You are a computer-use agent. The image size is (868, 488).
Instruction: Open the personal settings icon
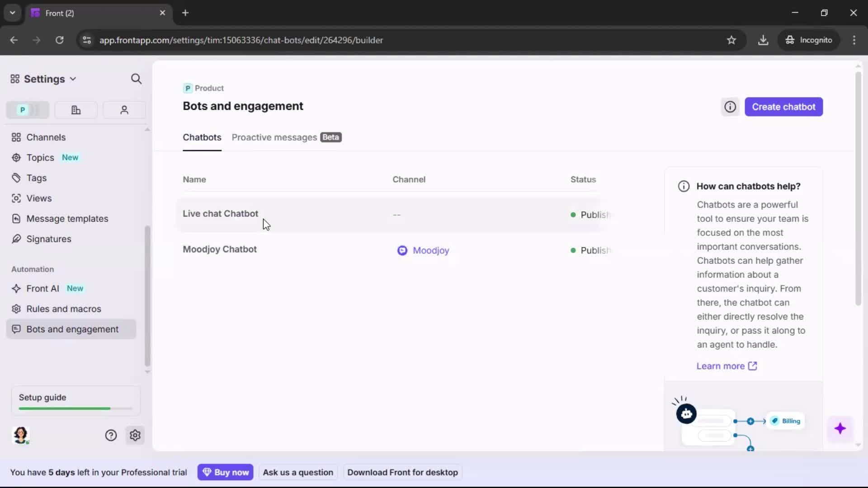click(x=124, y=110)
